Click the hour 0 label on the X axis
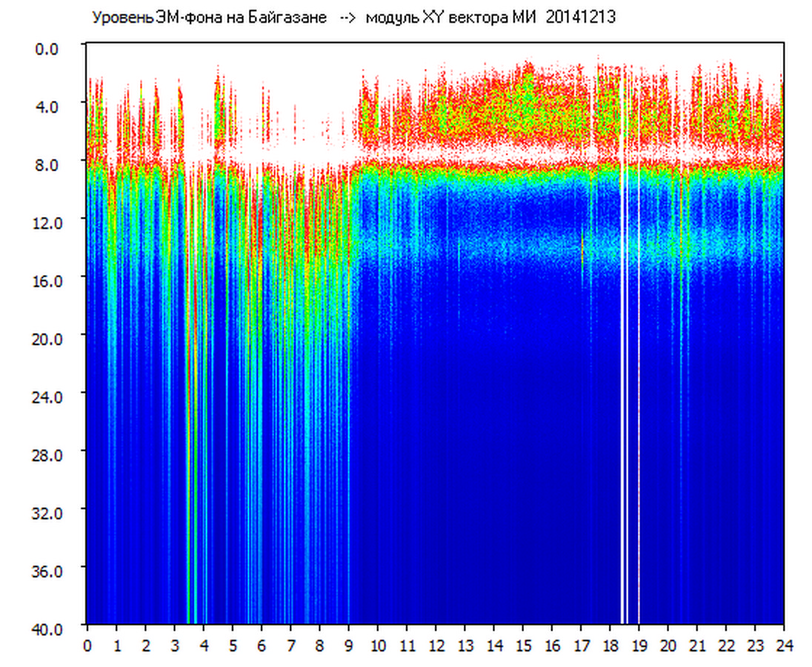The image size is (812, 667). click(x=87, y=645)
